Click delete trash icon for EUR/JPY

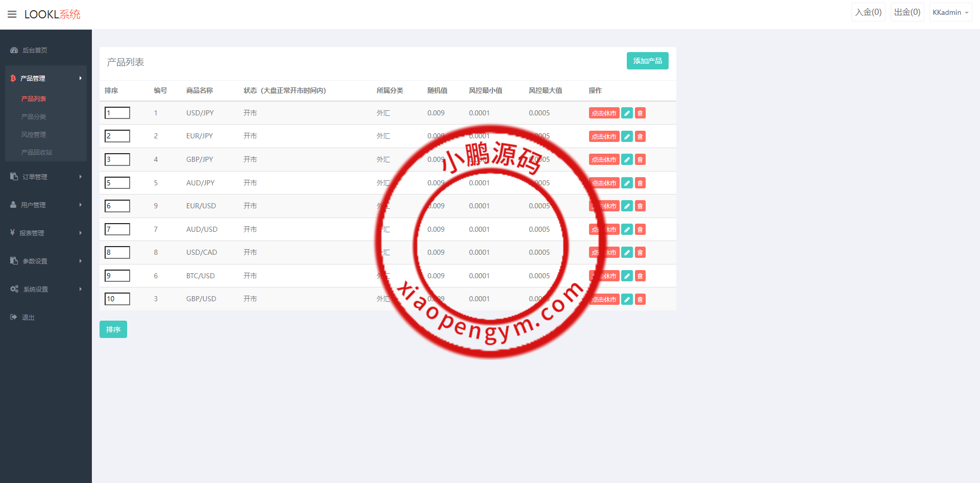click(640, 136)
